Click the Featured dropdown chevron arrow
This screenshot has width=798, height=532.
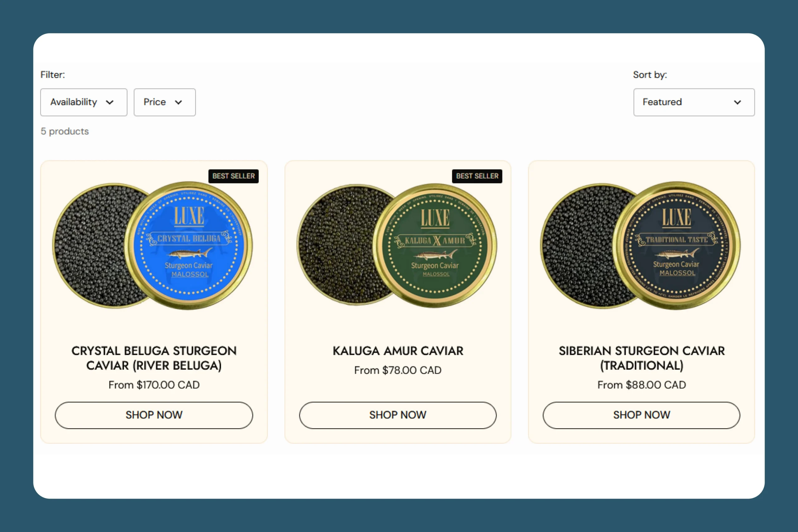click(737, 102)
